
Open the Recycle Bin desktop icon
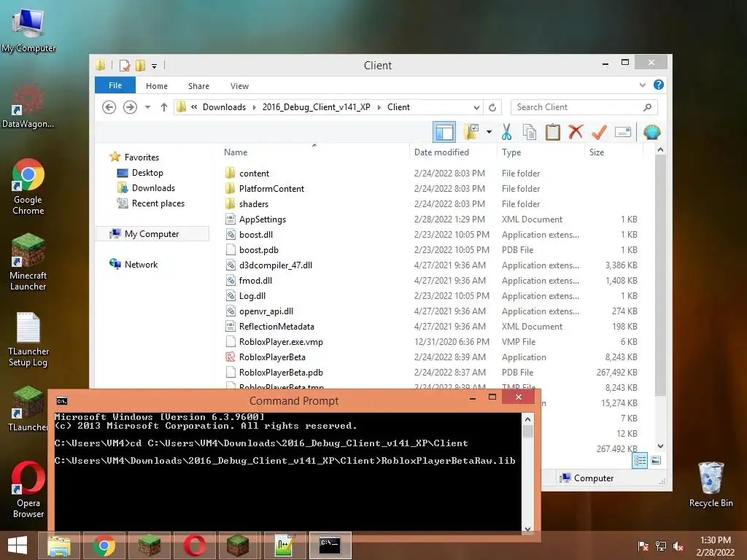pyautogui.click(x=711, y=484)
